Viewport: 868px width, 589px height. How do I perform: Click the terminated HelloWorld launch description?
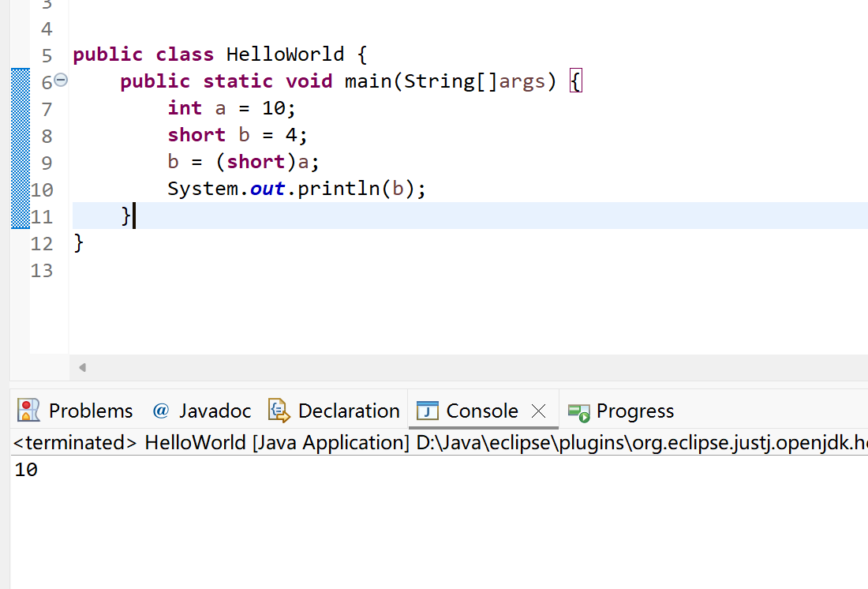(x=440, y=443)
